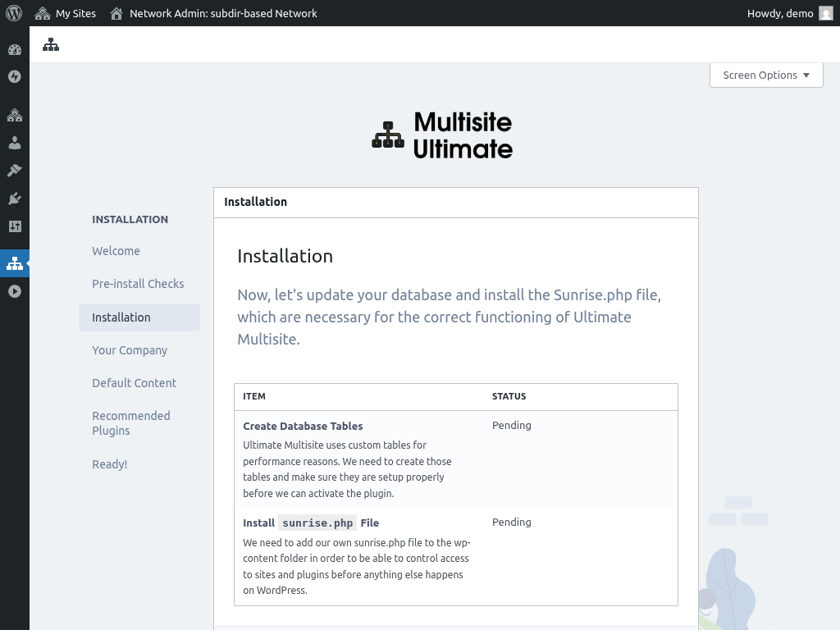Select the Installation step in wizard list
Viewport: 840px width, 630px height.
(139, 317)
